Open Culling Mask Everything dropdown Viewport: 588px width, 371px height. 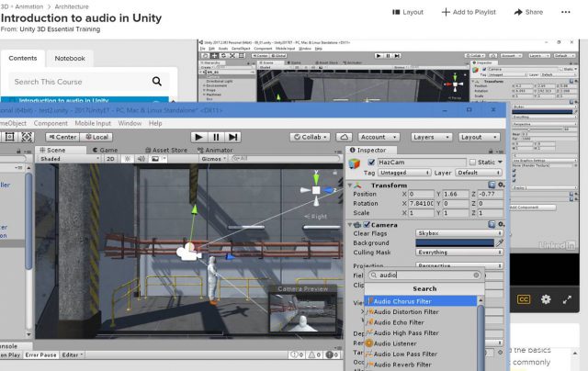click(459, 253)
